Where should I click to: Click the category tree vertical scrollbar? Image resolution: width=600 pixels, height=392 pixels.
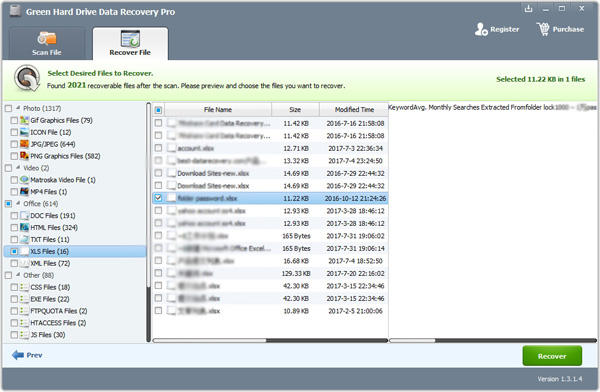[x=148, y=222]
